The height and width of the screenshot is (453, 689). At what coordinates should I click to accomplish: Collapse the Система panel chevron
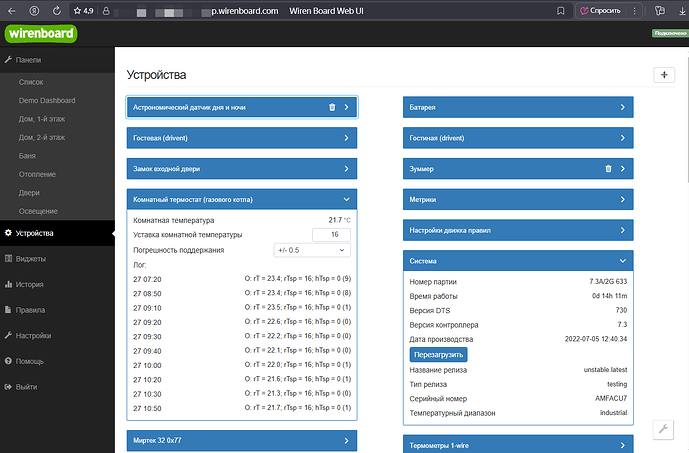(x=623, y=261)
